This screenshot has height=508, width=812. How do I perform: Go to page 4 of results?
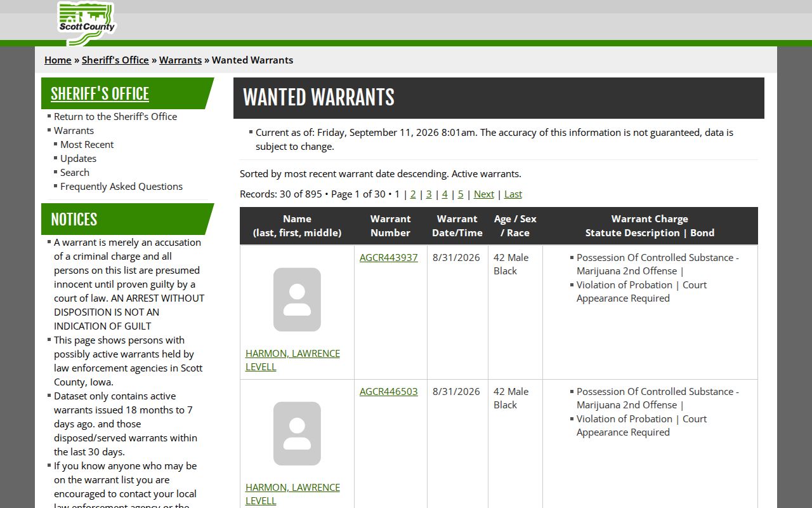pos(445,194)
